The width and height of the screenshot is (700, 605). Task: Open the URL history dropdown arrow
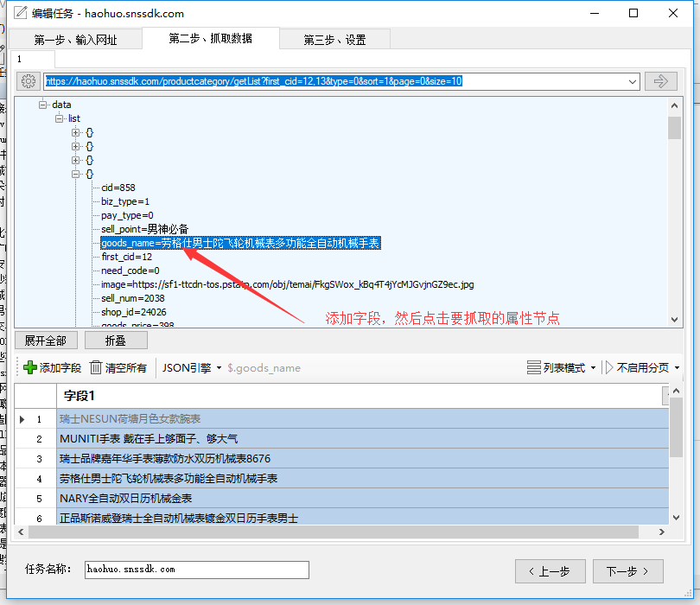click(x=633, y=80)
